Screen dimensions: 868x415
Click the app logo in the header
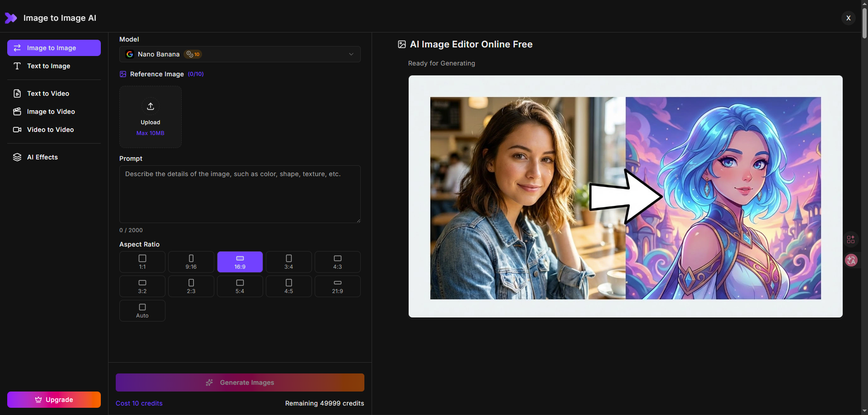(11, 18)
